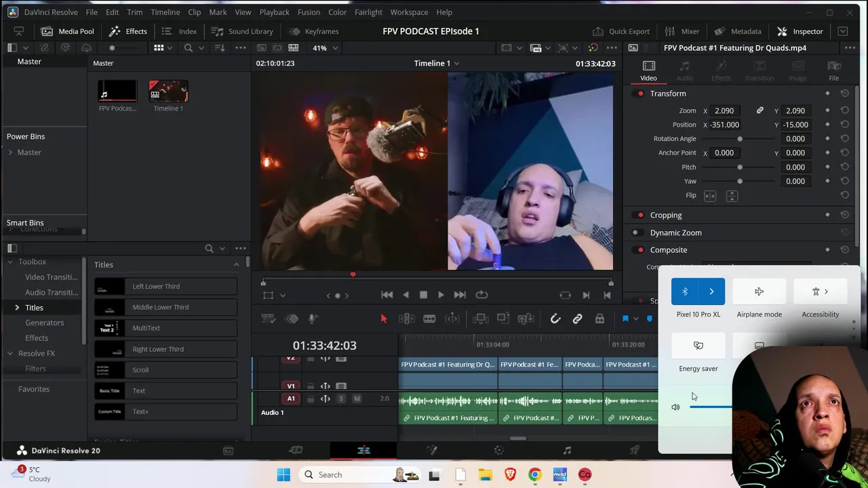Open the flag color dropdown arrow
This screenshot has width=868, height=488.
coord(635,319)
